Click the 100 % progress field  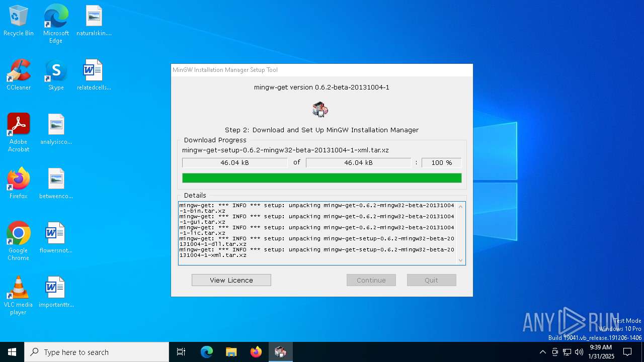[x=442, y=163]
